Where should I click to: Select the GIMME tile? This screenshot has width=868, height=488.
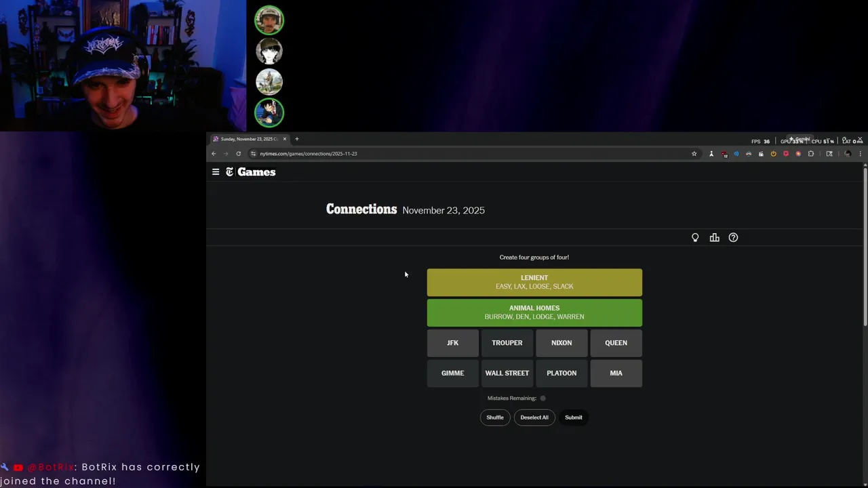pyautogui.click(x=453, y=373)
